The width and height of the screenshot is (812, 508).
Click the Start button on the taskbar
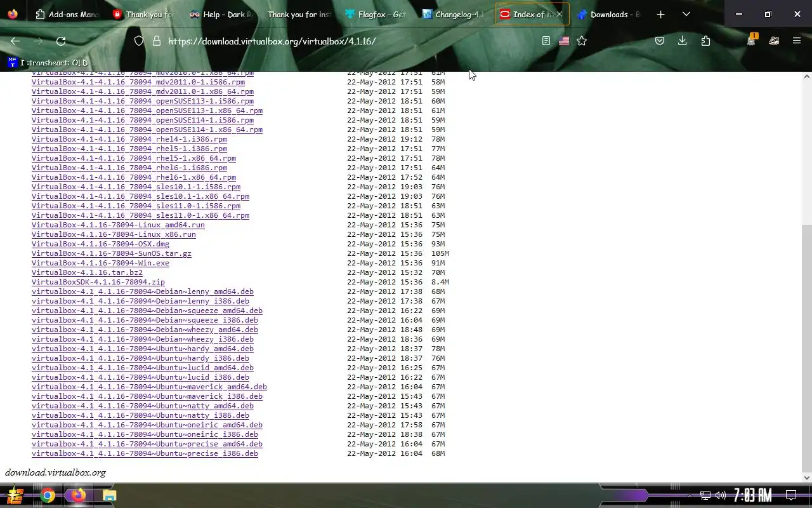point(15,495)
